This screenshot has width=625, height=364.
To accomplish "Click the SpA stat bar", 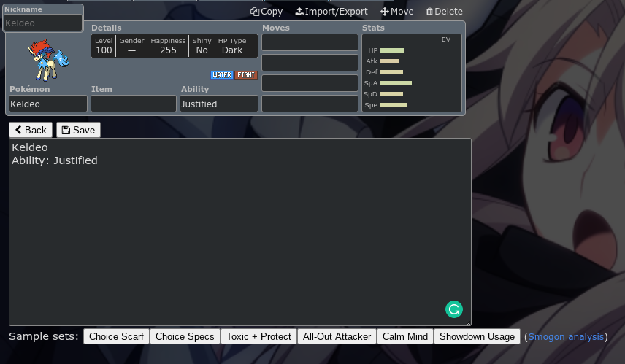I will pyautogui.click(x=396, y=83).
